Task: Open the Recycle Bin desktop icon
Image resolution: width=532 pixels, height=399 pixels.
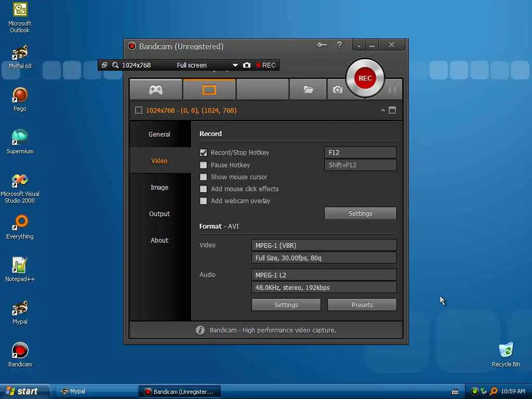Action: 506,355
